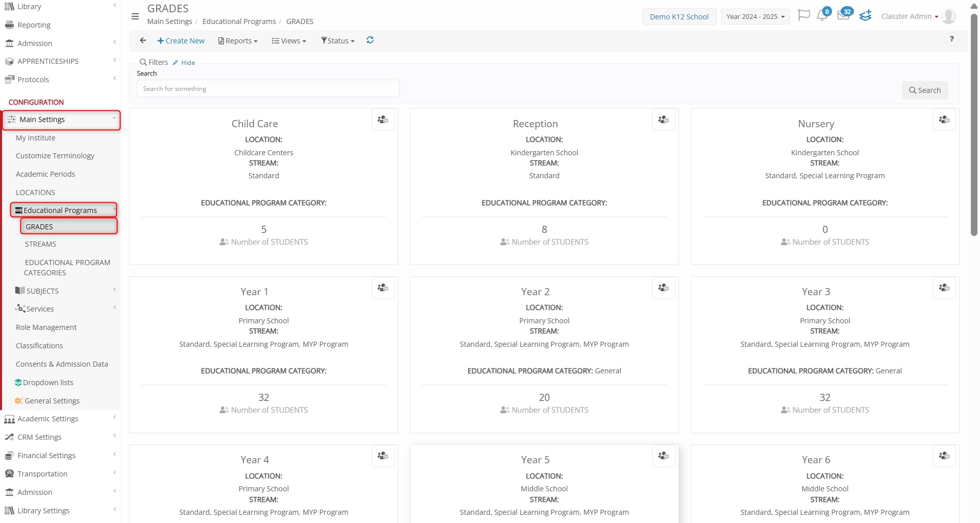Open My Institute settings
Image resolution: width=980 pixels, height=523 pixels.
pos(35,138)
